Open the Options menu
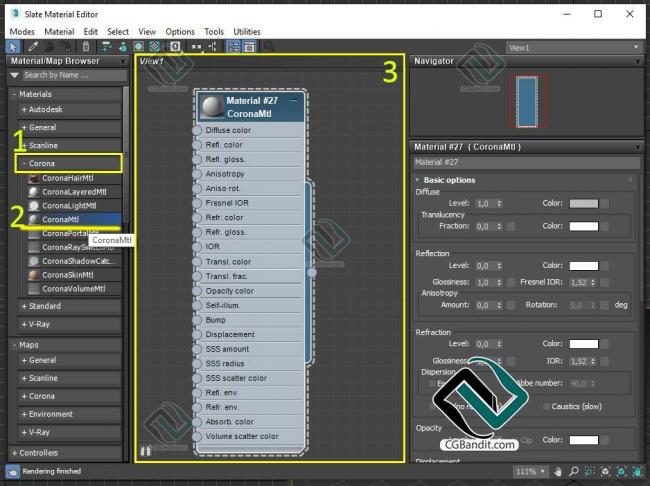This screenshot has width=650, height=486. [180, 32]
